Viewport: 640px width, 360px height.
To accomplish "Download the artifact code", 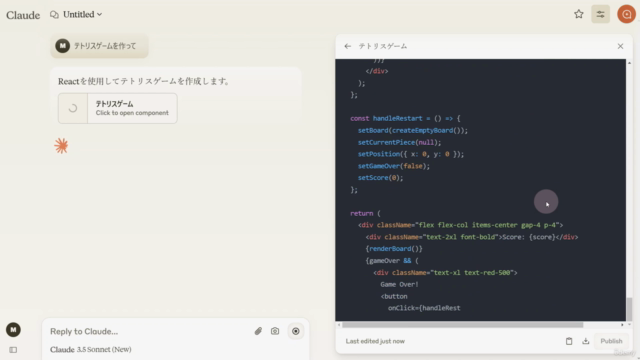I will tap(586, 341).
